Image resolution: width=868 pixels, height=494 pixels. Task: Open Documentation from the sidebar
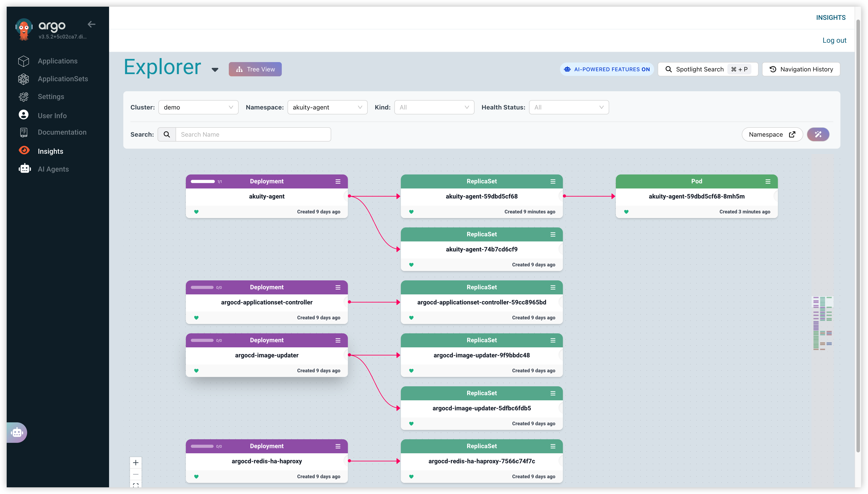(62, 132)
